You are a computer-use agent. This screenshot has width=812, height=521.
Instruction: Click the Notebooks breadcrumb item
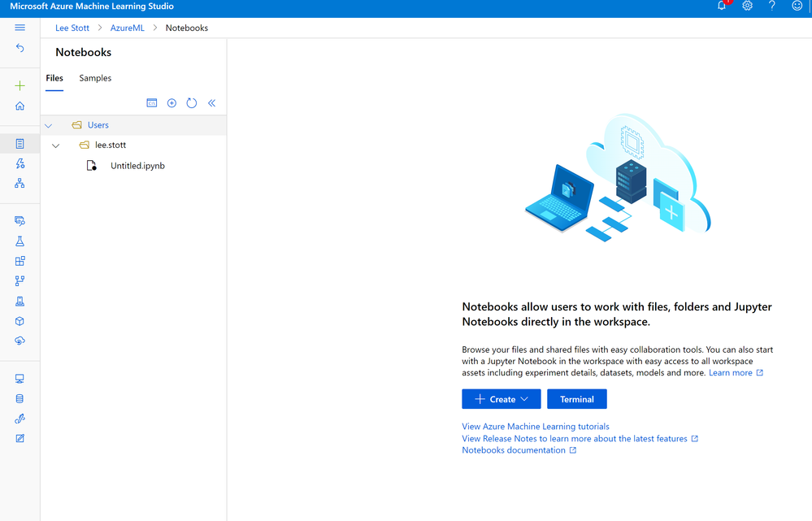pos(187,28)
